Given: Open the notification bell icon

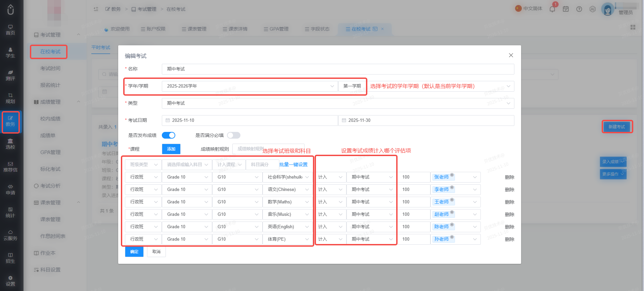Looking at the screenshot, I should tap(552, 9).
